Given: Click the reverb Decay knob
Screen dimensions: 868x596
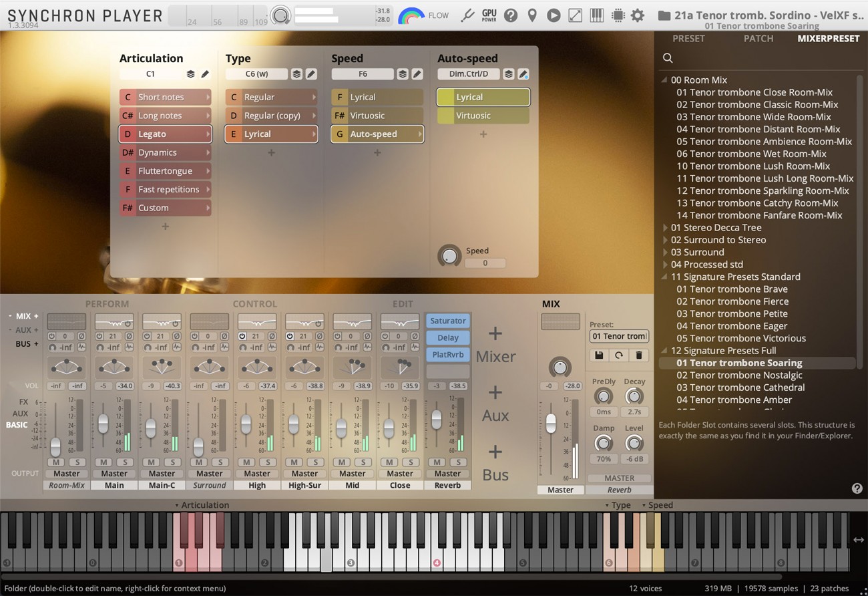Looking at the screenshot, I should click(634, 396).
